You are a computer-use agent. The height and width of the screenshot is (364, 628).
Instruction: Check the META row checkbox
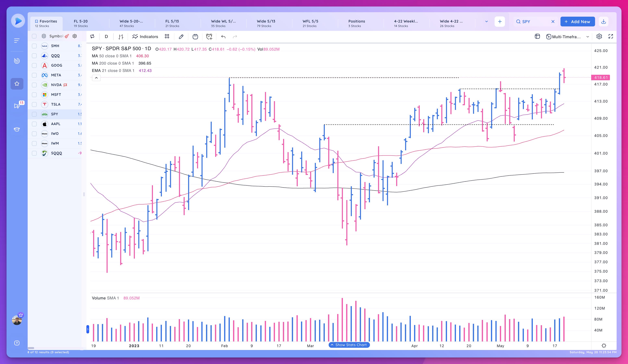coord(34,75)
